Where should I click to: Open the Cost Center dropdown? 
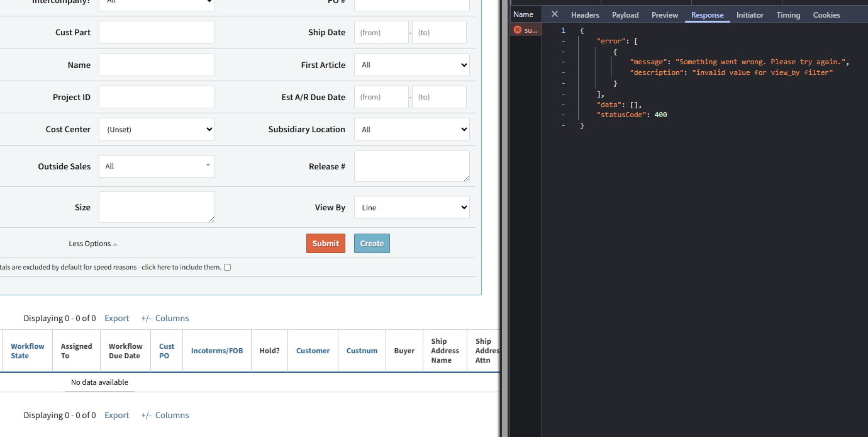coord(157,129)
